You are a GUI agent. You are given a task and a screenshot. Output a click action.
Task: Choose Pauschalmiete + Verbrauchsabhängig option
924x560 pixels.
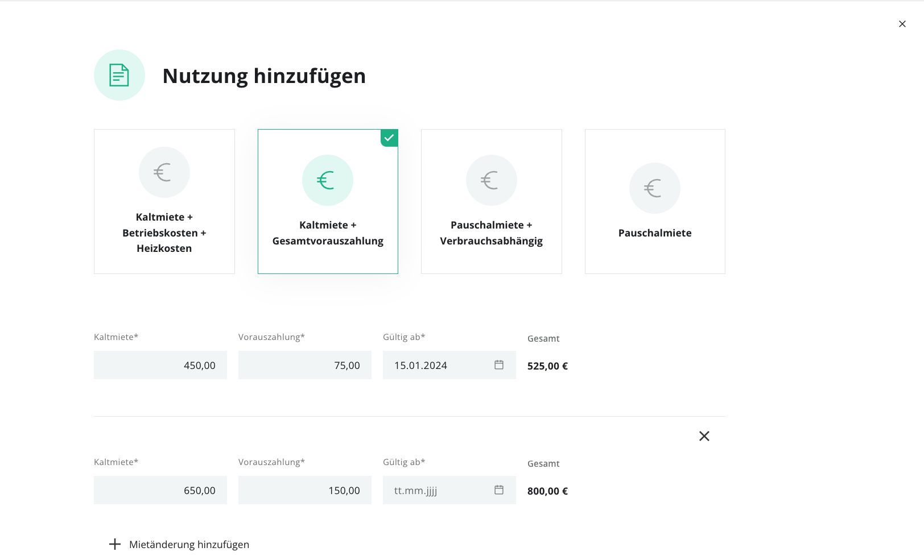tap(492, 201)
